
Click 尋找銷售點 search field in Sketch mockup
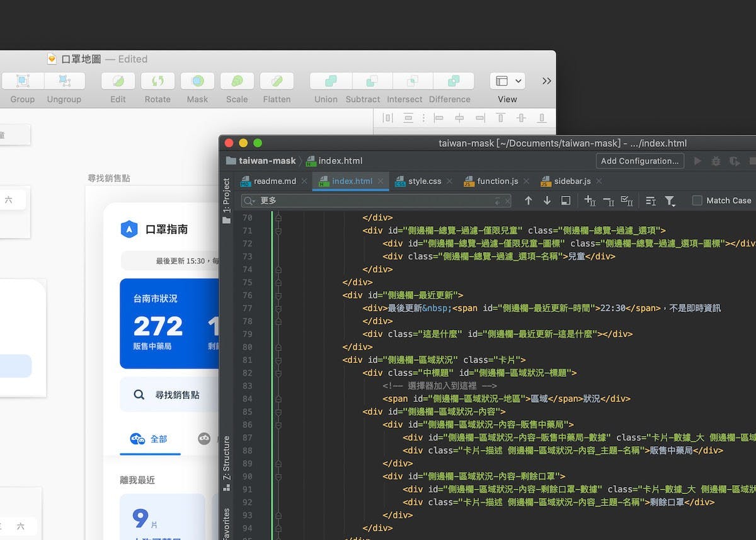click(170, 394)
